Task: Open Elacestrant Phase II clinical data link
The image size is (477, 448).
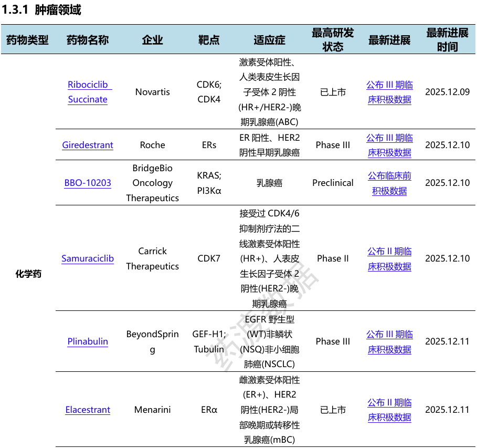Action: pyautogui.click(x=389, y=410)
